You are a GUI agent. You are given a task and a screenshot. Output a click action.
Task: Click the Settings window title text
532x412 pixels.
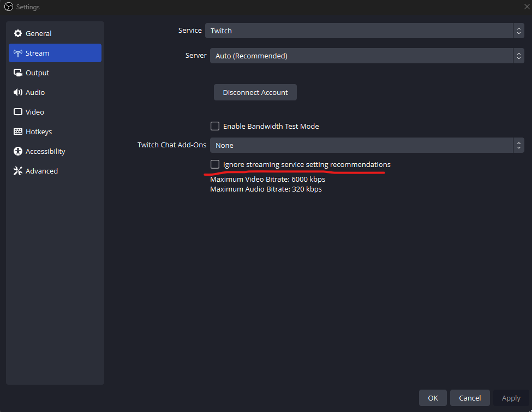click(28, 7)
